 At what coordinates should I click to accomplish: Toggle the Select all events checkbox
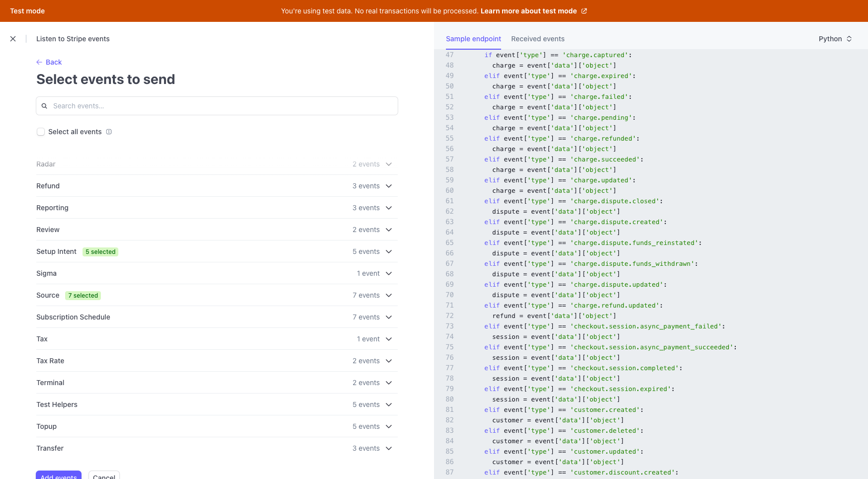pos(41,132)
